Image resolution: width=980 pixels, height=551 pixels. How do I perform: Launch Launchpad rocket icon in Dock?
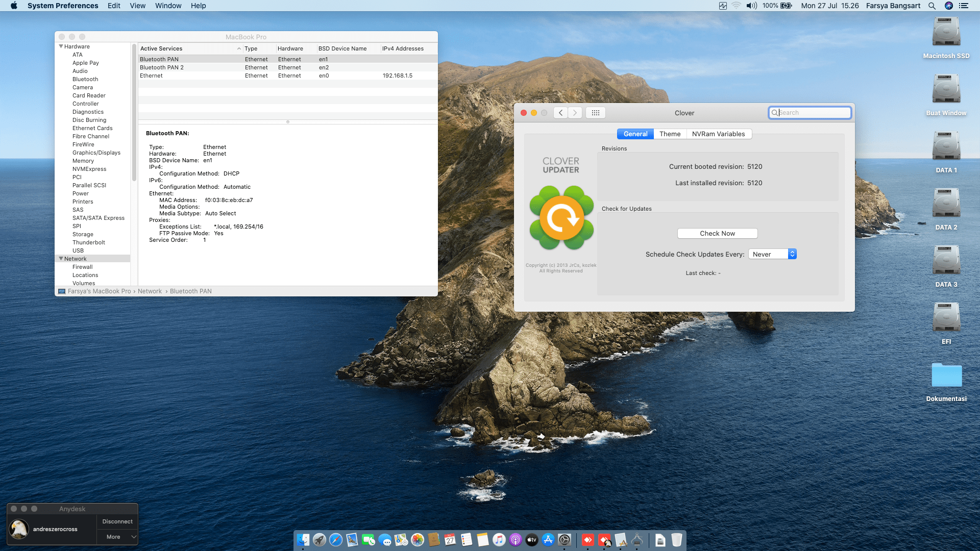(x=320, y=540)
